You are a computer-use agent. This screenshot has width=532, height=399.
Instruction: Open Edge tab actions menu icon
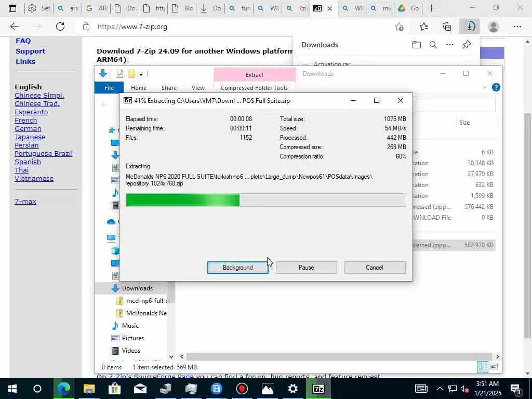[x=12, y=8]
